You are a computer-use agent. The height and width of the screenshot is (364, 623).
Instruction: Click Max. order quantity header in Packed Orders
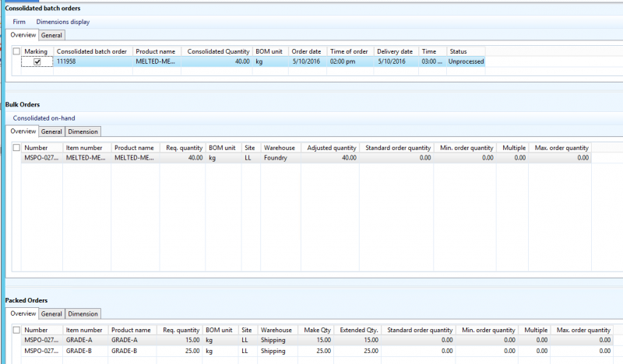(583, 330)
